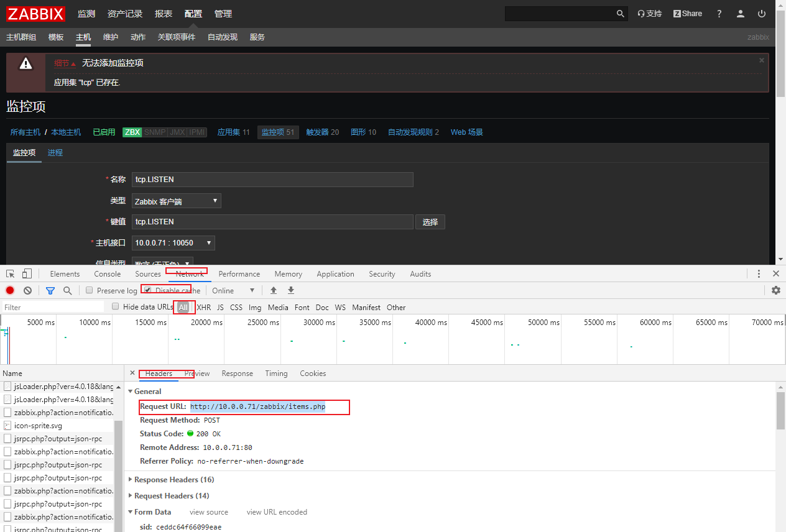Dismiss the error message with its X
Image resolution: width=786 pixels, height=532 pixels.
(762, 60)
